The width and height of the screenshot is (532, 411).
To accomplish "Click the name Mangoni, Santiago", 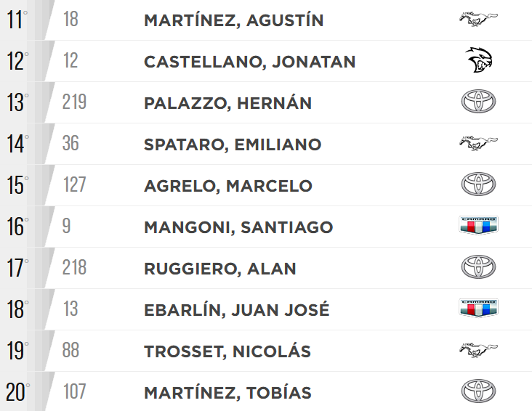I will tap(238, 227).
